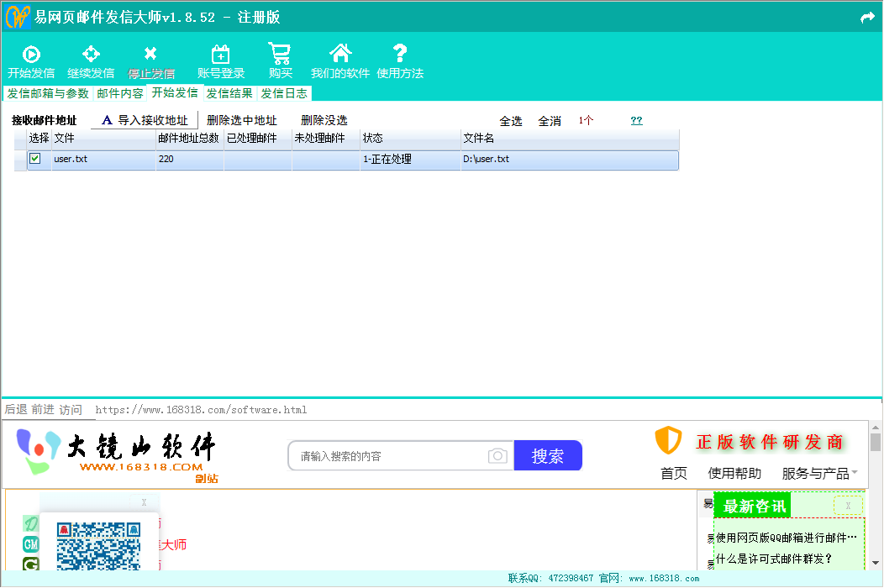Image resolution: width=884 pixels, height=588 pixels.
Task: Close the 最新咨讯 panel
Action: click(x=847, y=506)
